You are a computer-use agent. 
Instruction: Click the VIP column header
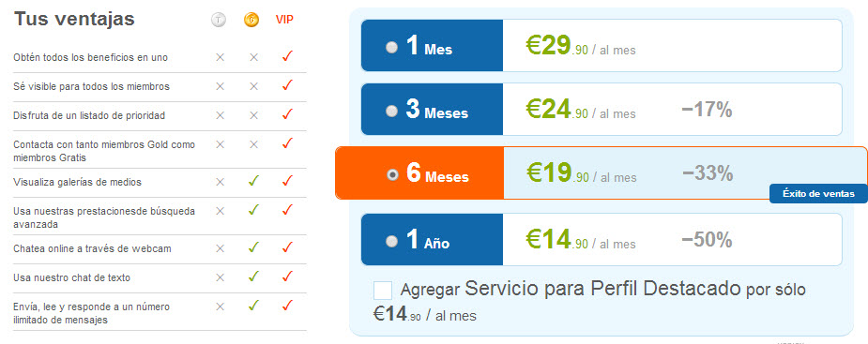[284, 20]
